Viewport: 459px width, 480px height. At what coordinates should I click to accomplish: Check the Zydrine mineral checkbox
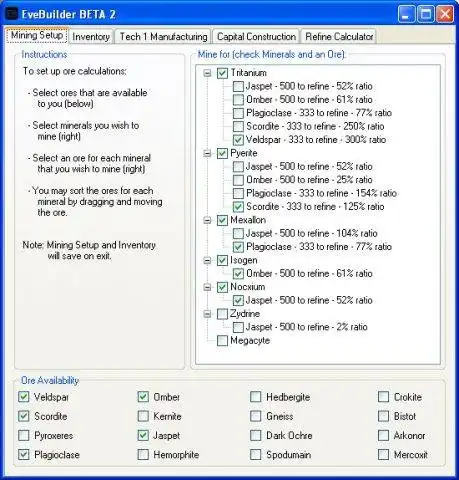(x=222, y=314)
